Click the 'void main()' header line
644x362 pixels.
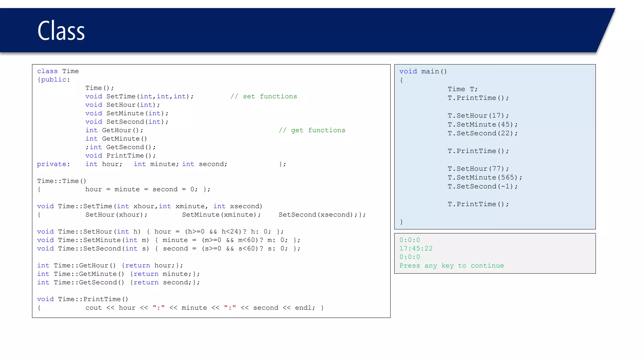(423, 72)
